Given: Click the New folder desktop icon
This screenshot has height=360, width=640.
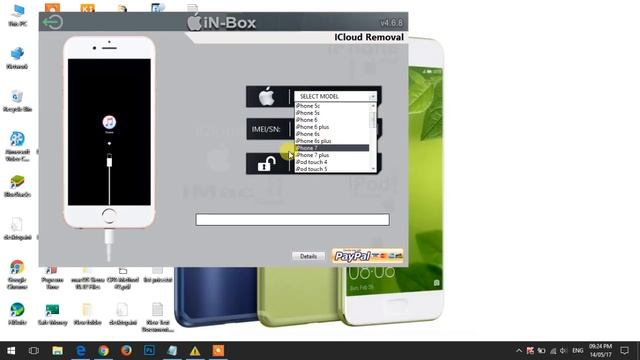Looking at the screenshot, I should tap(87, 314).
